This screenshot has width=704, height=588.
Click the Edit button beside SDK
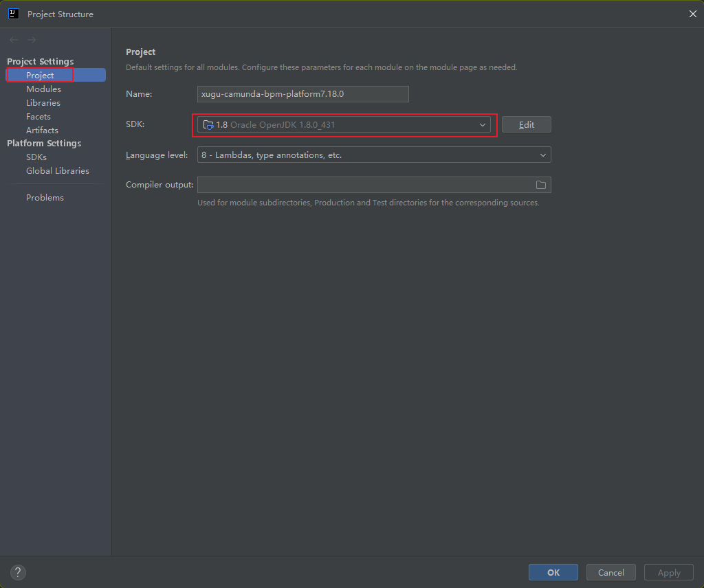point(526,125)
